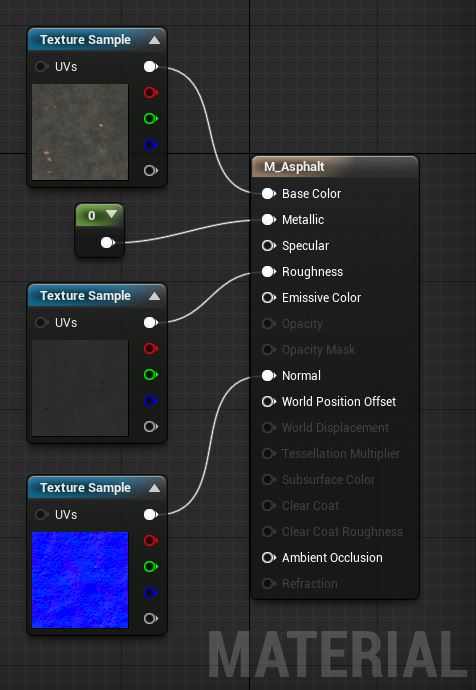The height and width of the screenshot is (690, 476).
Task: Click RGB output pin of normal map texture
Action: coord(151,514)
